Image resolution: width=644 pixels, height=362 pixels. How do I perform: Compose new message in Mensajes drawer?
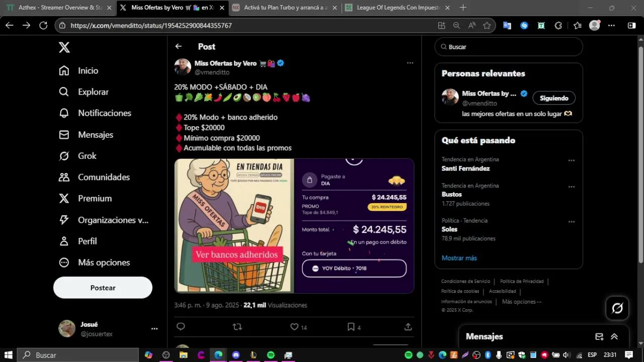599,337
